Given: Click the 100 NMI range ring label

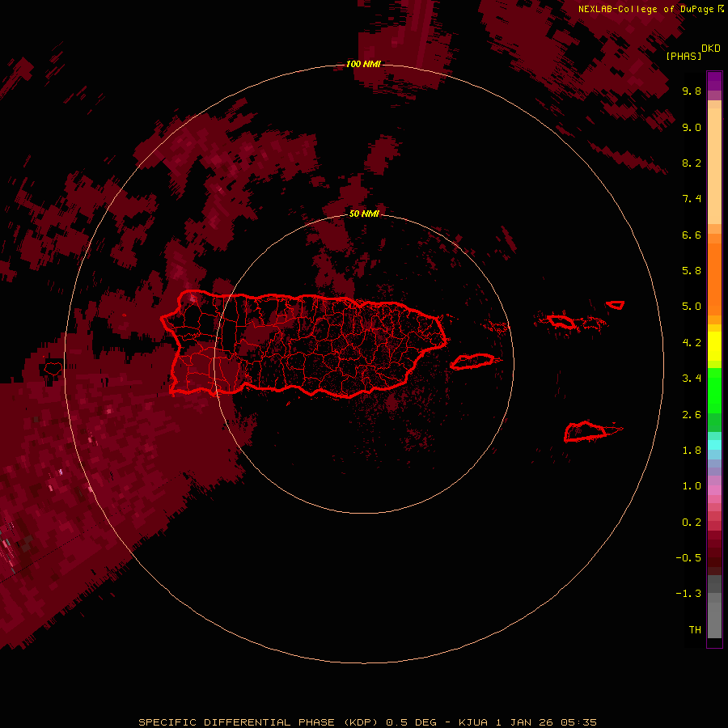Looking at the screenshot, I should coord(363,64).
